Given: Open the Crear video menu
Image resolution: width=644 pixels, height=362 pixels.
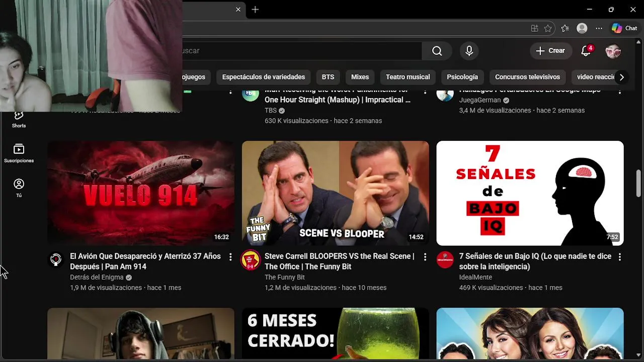Looking at the screenshot, I should click(x=550, y=51).
